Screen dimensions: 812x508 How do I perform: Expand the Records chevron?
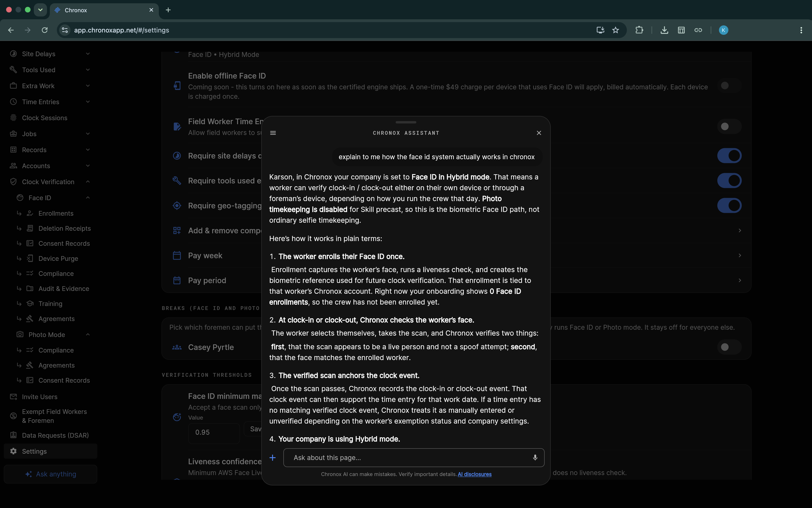click(x=88, y=150)
